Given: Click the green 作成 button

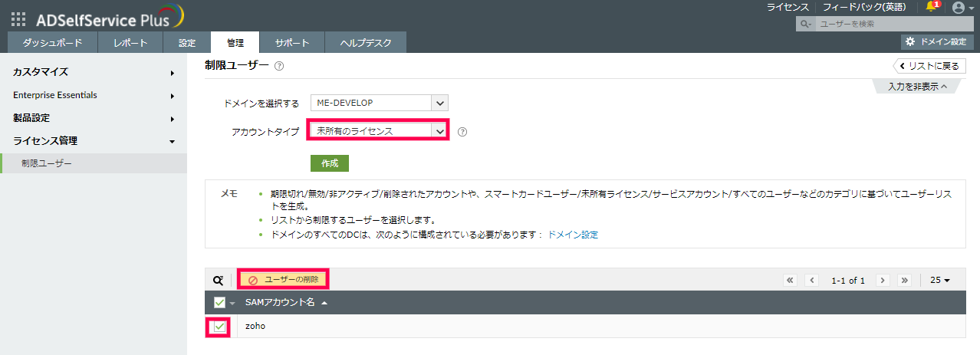Looking at the screenshot, I should point(330,163).
